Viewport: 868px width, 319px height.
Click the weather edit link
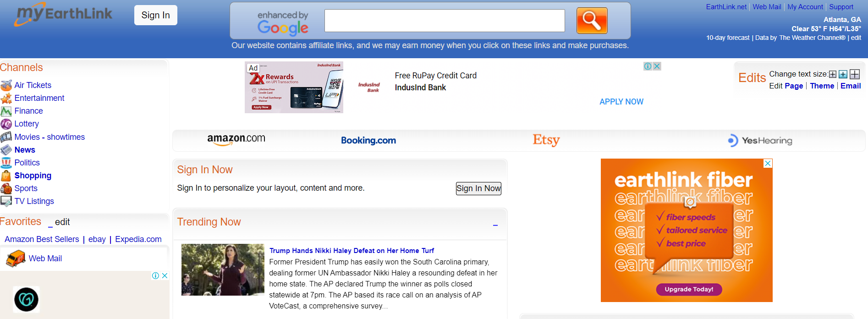pos(856,38)
